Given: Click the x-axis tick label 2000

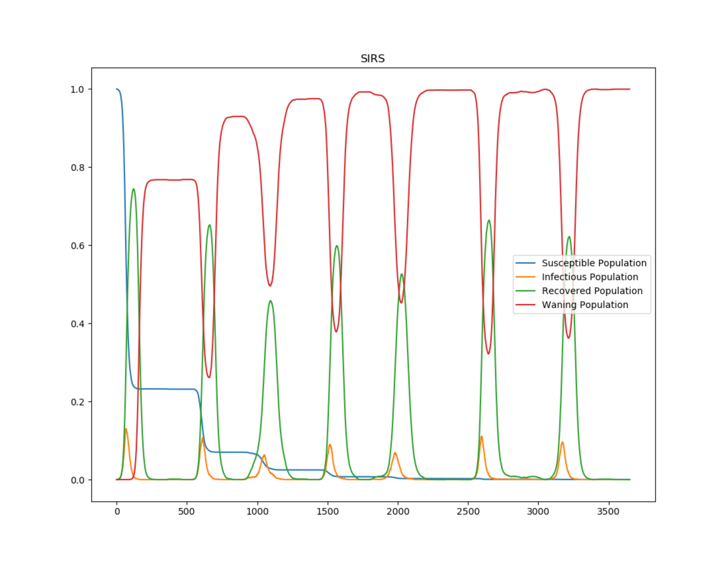Looking at the screenshot, I should (x=398, y=512).
